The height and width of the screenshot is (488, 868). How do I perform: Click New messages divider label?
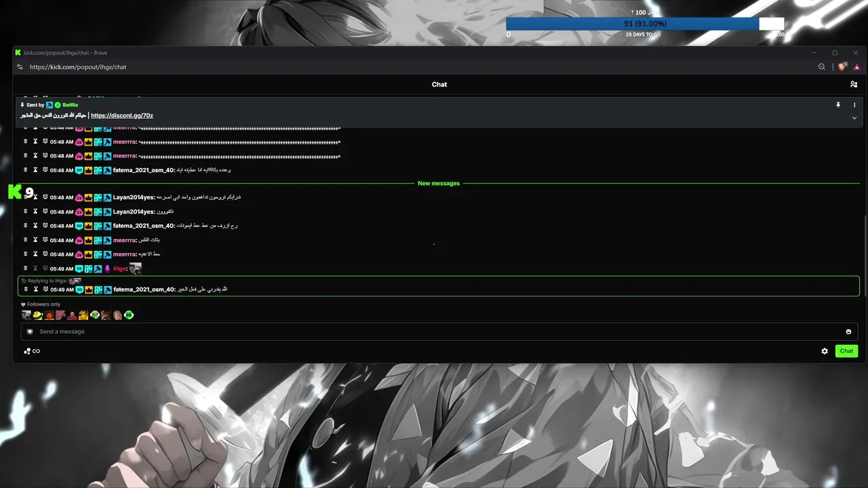tap(439, 184)
